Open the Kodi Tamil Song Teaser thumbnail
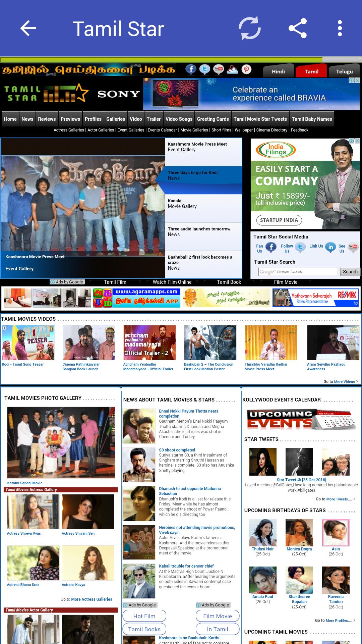The height and width of the screenshot is (644, 362). coord(28,342)
